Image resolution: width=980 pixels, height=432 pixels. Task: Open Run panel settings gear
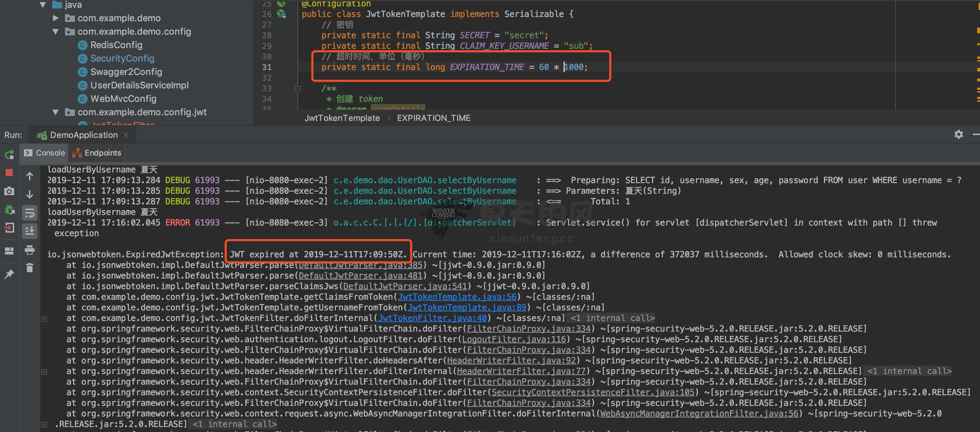pos(958,134)
